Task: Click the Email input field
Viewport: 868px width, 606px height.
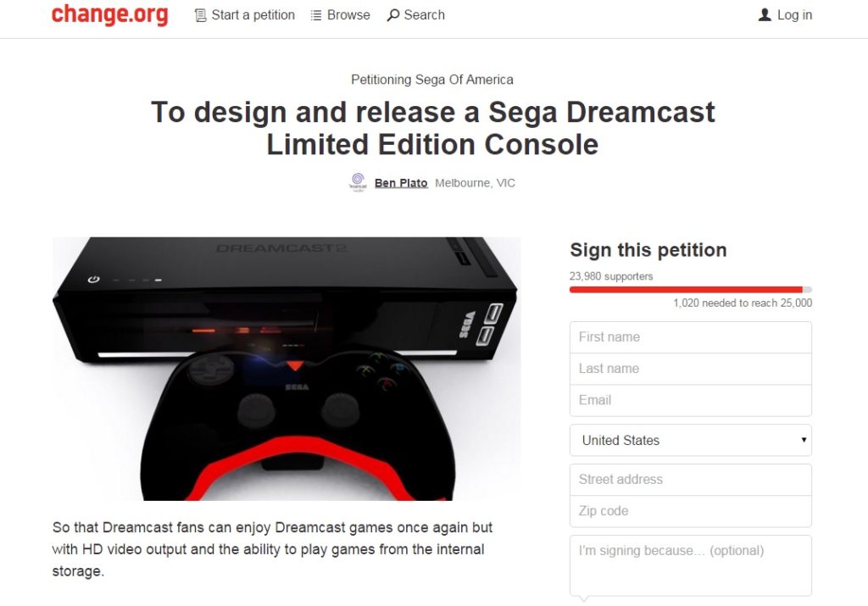Action: (x=690, y=399)
